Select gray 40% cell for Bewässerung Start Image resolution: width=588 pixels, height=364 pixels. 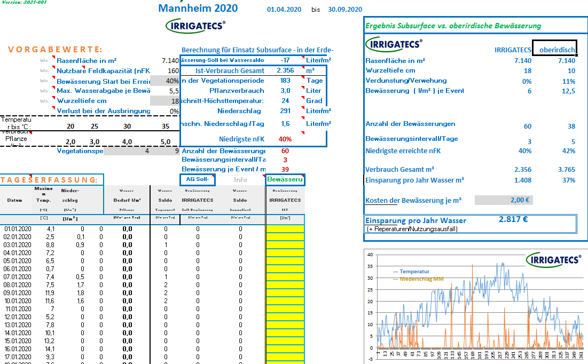tap(164, 81)
